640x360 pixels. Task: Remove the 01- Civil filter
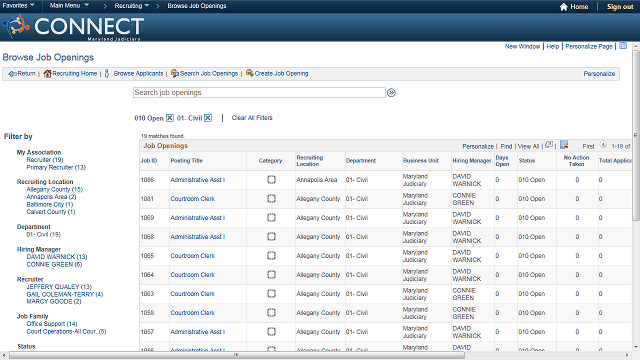[208, 118]
